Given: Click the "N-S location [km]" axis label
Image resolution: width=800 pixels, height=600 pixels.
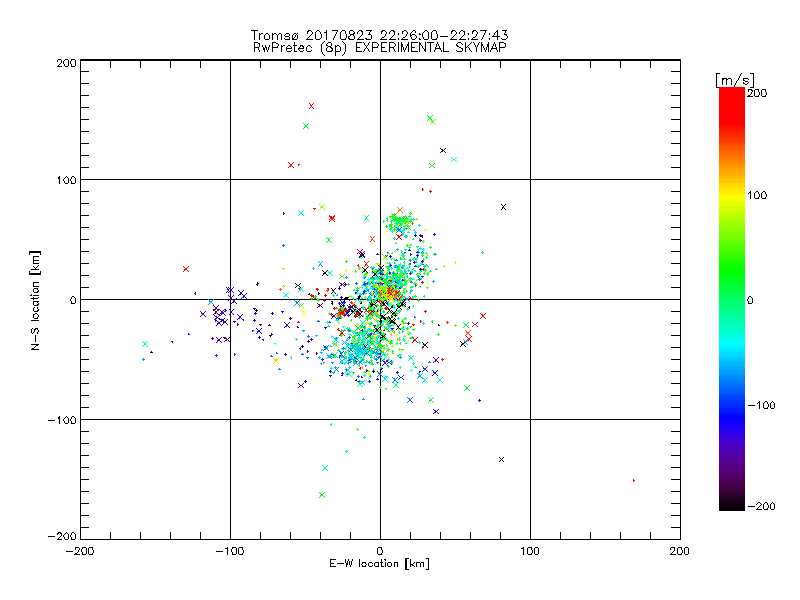Looking at the screenshot, I should tap(35, 300).
